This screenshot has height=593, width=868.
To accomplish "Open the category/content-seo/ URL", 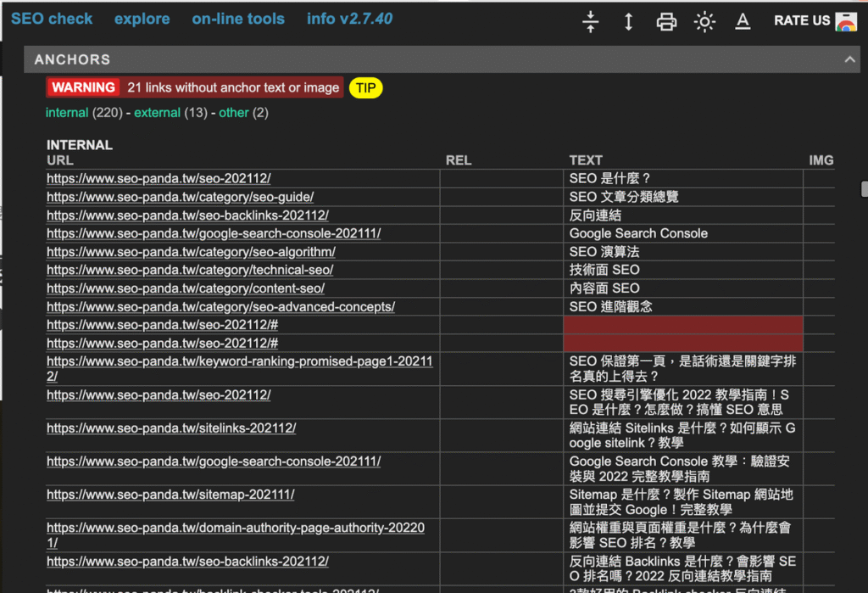I will (186, 288).
